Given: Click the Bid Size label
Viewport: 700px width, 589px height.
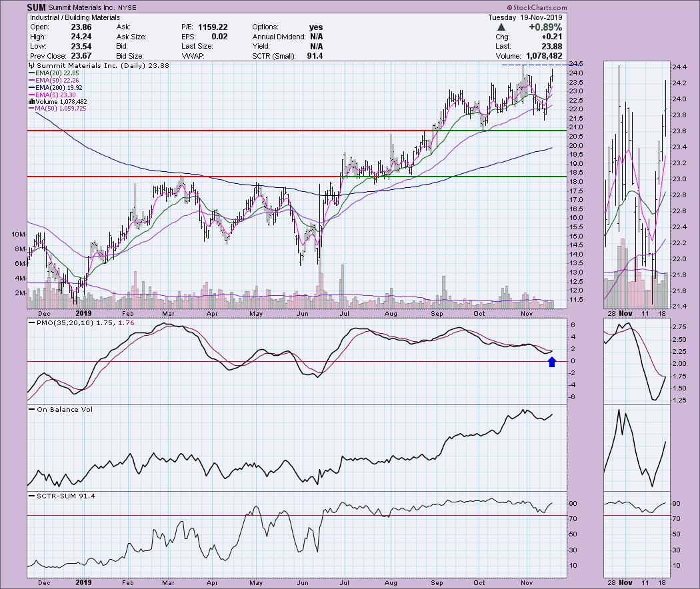Looking at the screenshot, I should tap(130, 56).
